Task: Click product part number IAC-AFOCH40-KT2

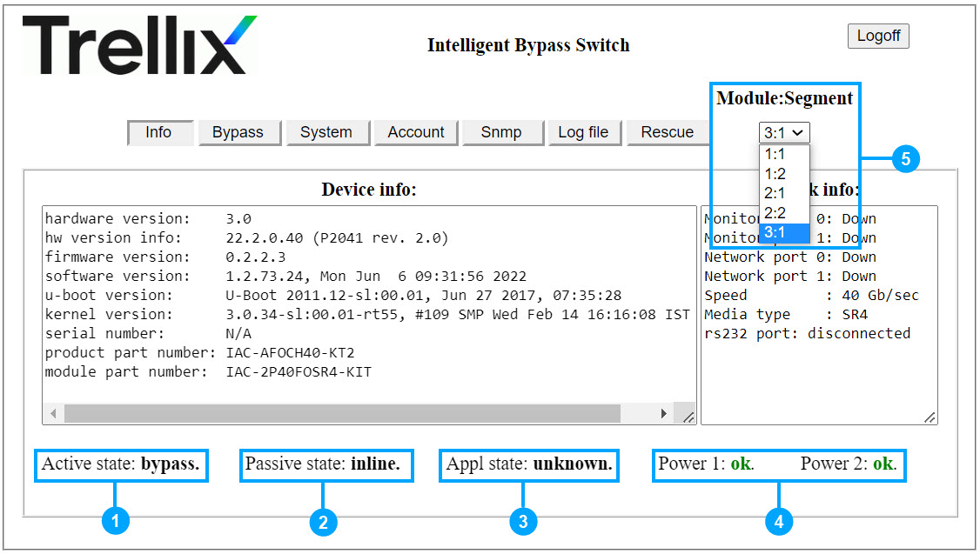Action: tap(290, 353)
